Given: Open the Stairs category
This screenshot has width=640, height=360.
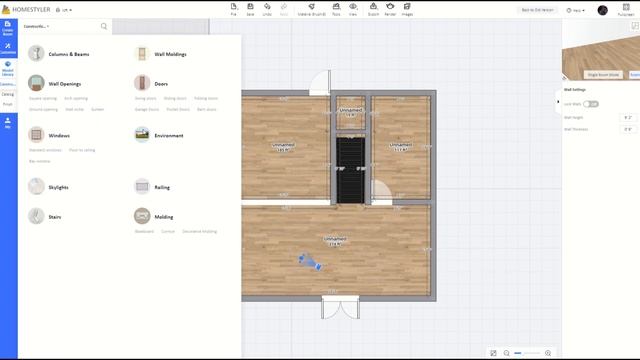Looking at the screenshot, I should (x=44, y=216).
